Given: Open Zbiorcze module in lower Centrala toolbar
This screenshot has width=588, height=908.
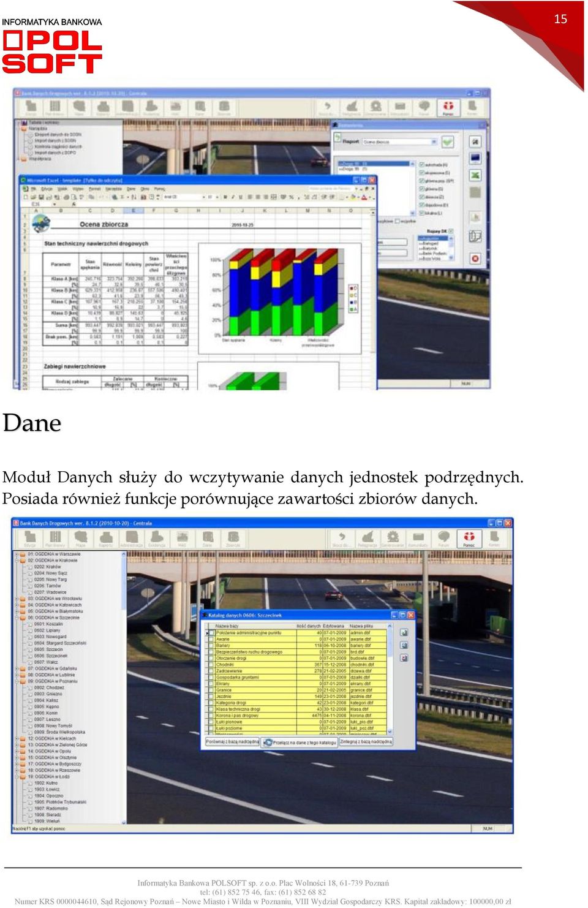Looking at the screenshot, I should pos(233,539).
